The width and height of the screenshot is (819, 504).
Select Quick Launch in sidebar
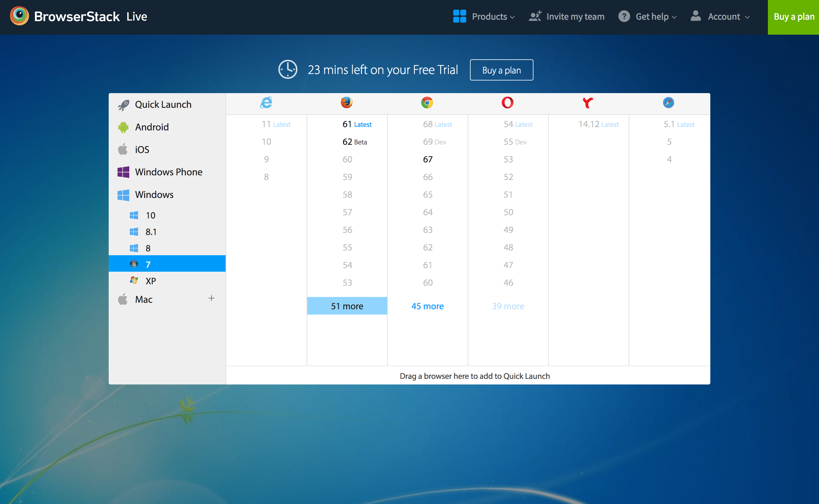(x=167, y=105)
